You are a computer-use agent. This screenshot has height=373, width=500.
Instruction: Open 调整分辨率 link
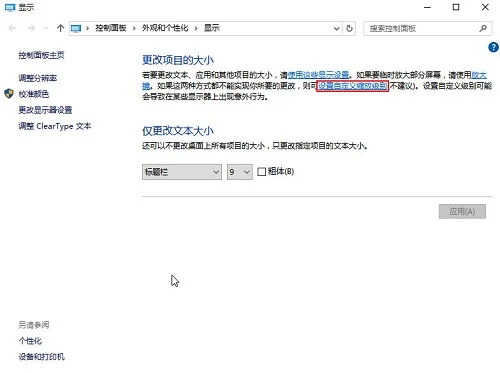coord(38,78)
